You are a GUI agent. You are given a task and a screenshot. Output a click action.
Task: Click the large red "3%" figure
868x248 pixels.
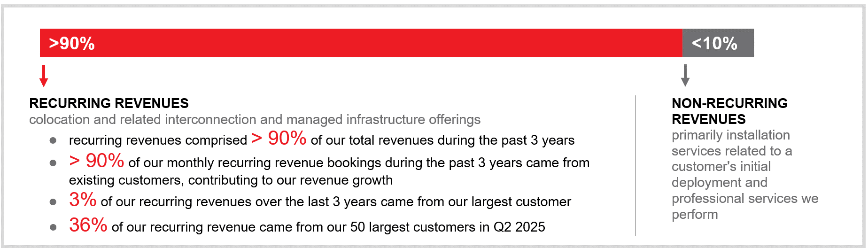point(83,200)
